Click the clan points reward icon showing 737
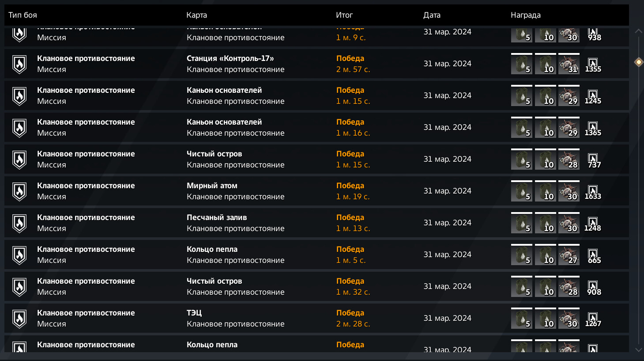The height and width of the screenshot is (361, 644). click(593, 160)
